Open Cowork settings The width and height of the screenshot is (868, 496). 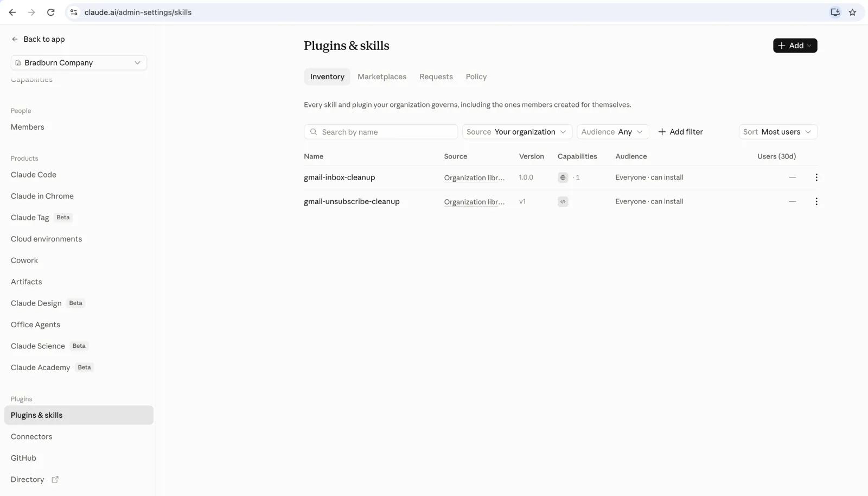point(24,260)
